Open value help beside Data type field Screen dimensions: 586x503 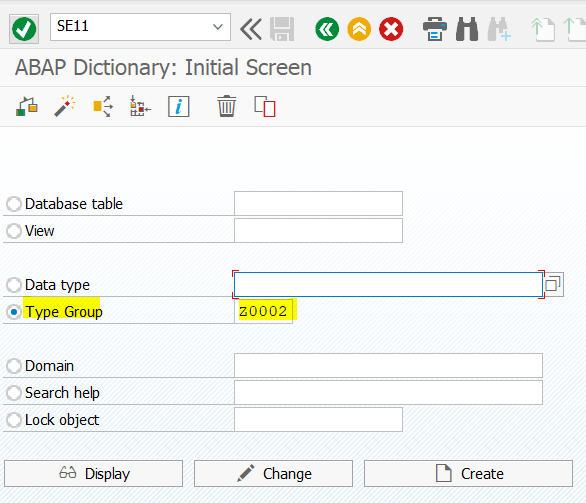(553, 284)
